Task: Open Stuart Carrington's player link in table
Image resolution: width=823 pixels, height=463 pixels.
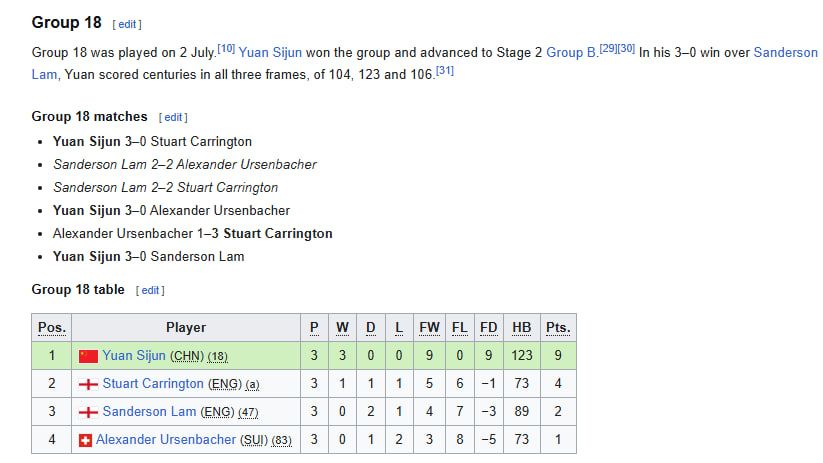Action: click(x=153, y=384)
